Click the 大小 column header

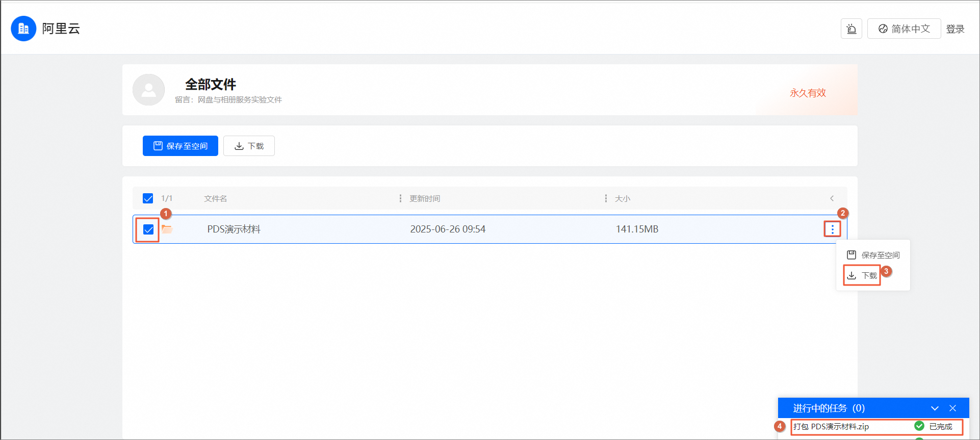coord(623,198)
